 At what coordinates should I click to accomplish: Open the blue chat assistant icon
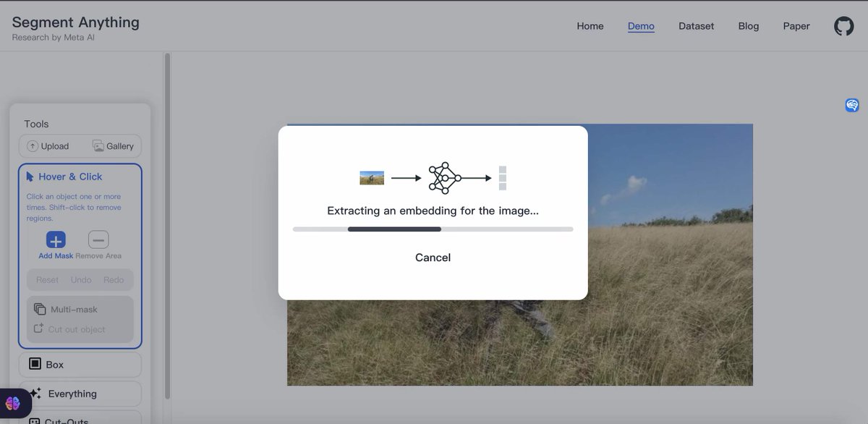click(x=852, y=106)
